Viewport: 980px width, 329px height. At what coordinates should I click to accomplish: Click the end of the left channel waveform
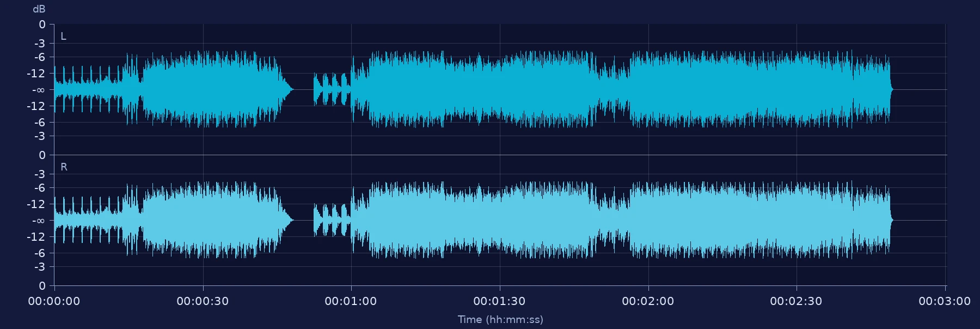pos(891,89)
